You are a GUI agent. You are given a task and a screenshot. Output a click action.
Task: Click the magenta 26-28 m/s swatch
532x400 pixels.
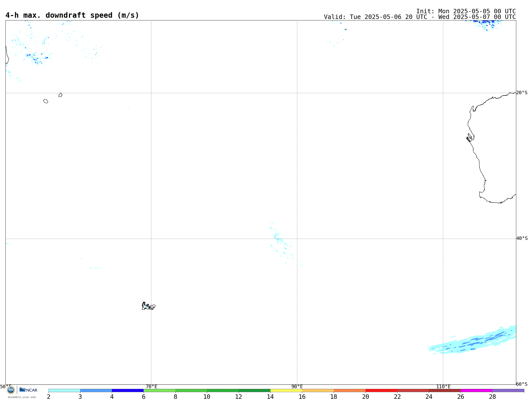point(476,391)
